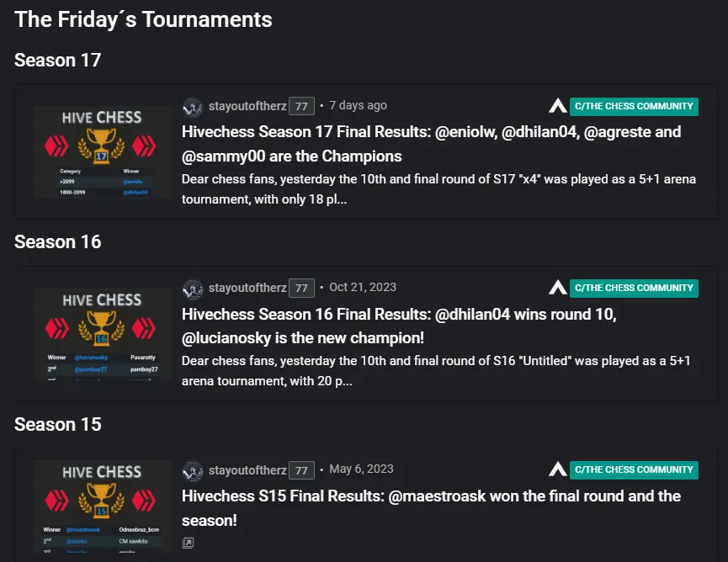Click the community logo icon on Season 15 post
Screen dimensions: 728x562
tap(558, 469)
